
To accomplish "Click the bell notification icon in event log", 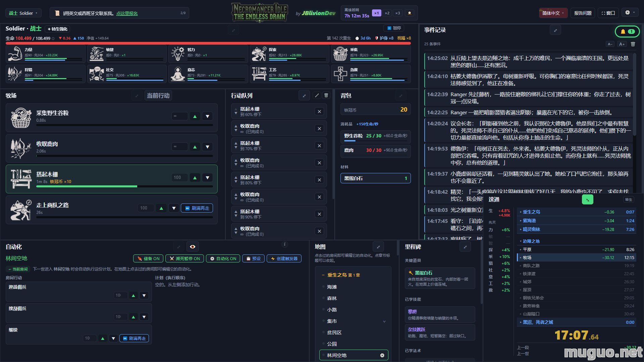I will [x=627, y=32].
